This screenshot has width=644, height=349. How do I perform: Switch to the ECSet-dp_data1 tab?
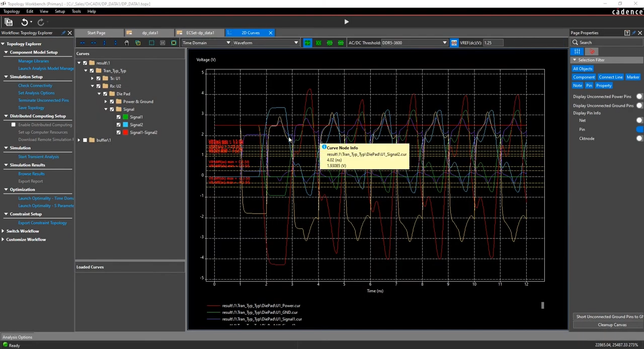tap(200, 33)
